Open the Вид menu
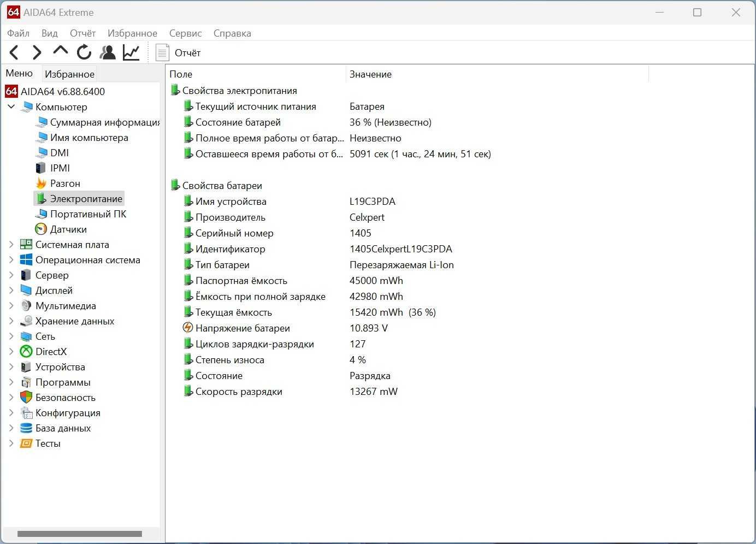This screenshot has width=756, height=544. click(49, 33)
